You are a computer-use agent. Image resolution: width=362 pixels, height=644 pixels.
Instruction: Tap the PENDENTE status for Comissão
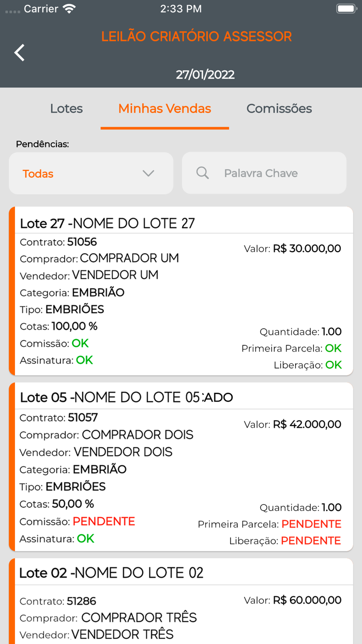point(103,521)
